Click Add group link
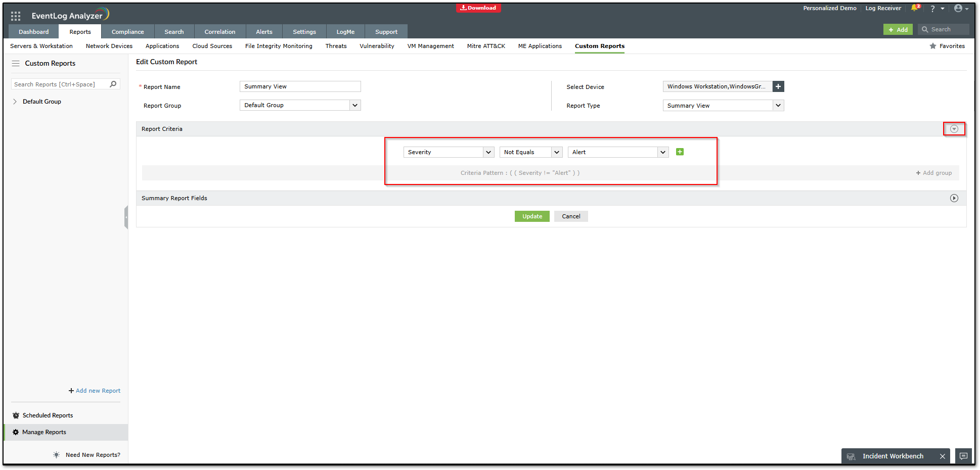Image resolution: width=980 pixels, height=470 pixels. pos(934,173)
